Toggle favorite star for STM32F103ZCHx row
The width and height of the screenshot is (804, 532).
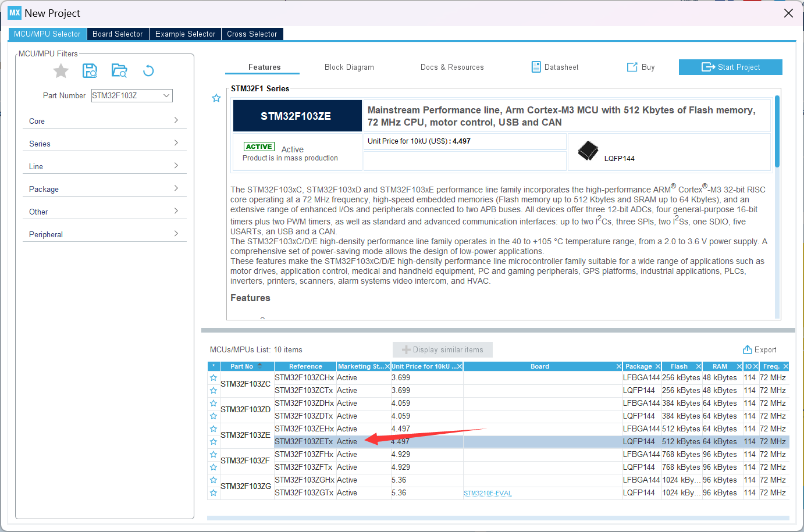click(214, 378)
